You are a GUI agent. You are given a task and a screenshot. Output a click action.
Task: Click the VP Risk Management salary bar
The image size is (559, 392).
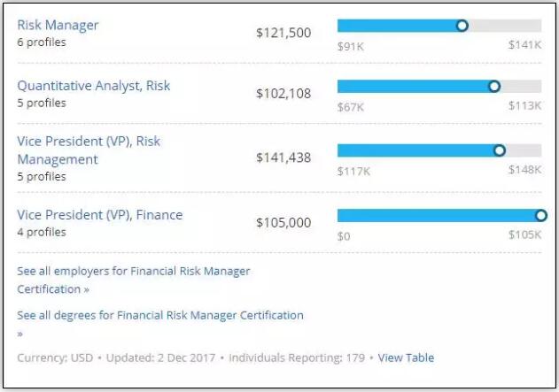pyautogui.click(x=415, y=150)
